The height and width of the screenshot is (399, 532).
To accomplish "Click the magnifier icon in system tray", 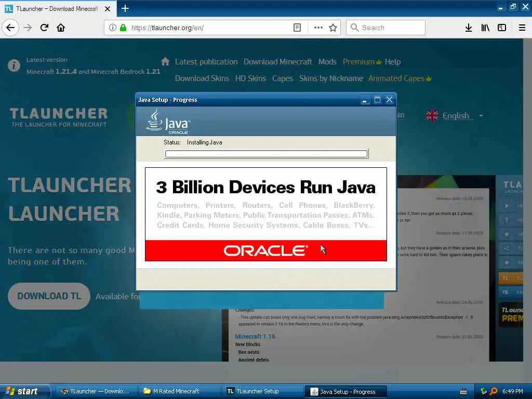I will [494, 391].
